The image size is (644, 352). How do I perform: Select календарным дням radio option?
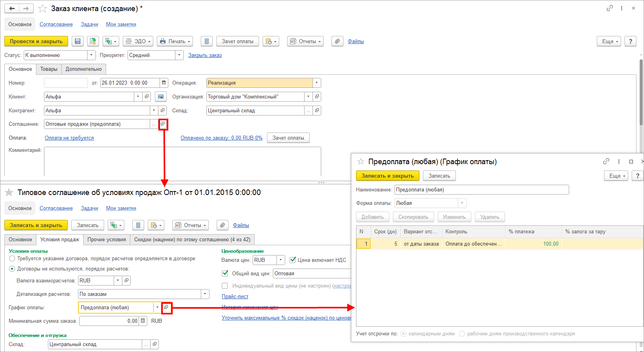coord(404,333)
